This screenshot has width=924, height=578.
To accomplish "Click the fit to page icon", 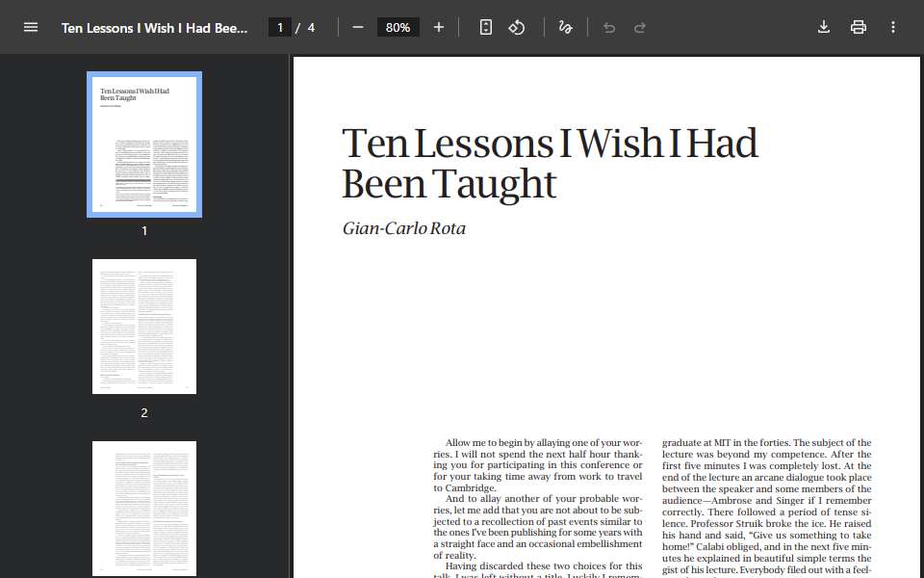I will coord(485,27).
